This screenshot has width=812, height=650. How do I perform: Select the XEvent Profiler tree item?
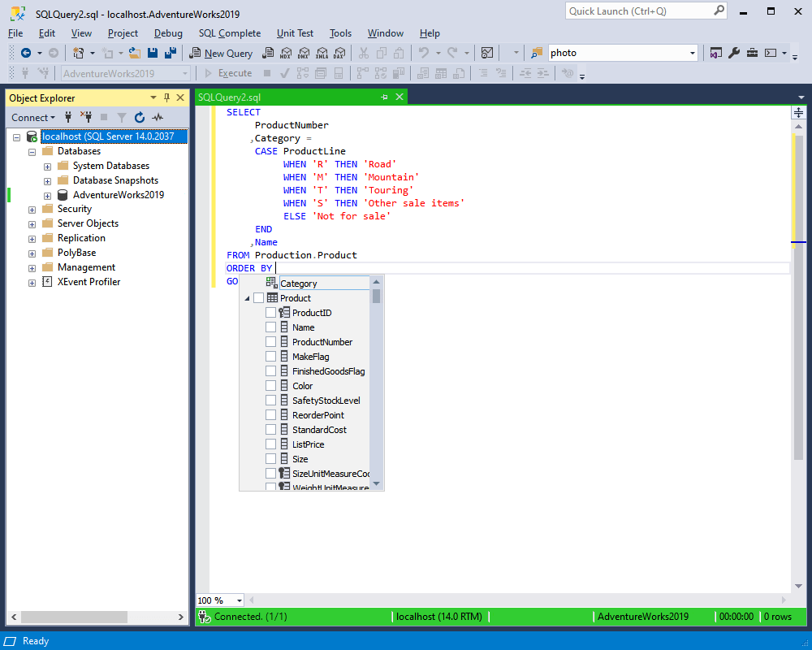89,282
